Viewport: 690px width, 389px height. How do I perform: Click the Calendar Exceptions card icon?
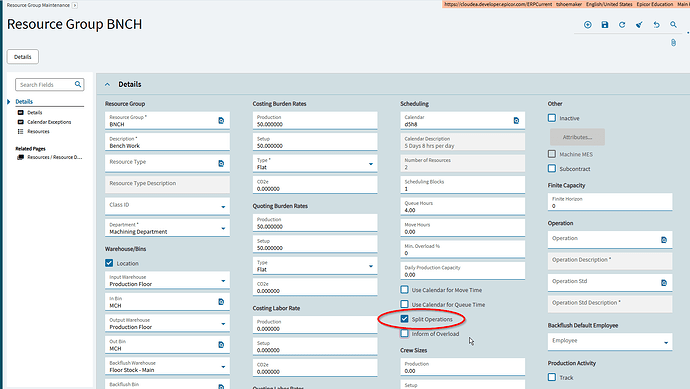20,122
